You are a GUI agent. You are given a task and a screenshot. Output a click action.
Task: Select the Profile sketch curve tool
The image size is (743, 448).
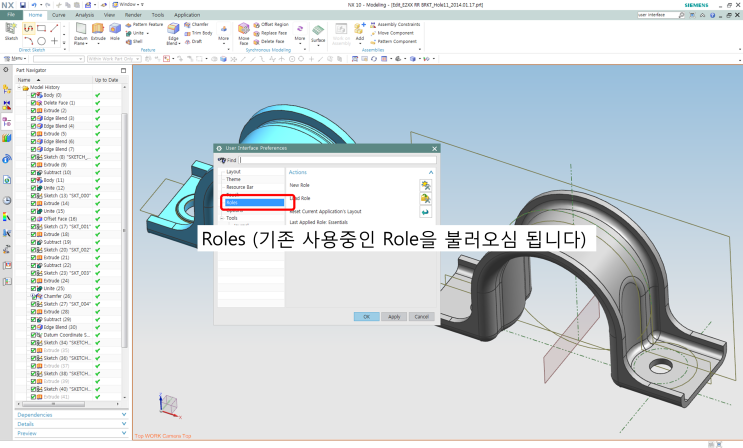[28, 28]
